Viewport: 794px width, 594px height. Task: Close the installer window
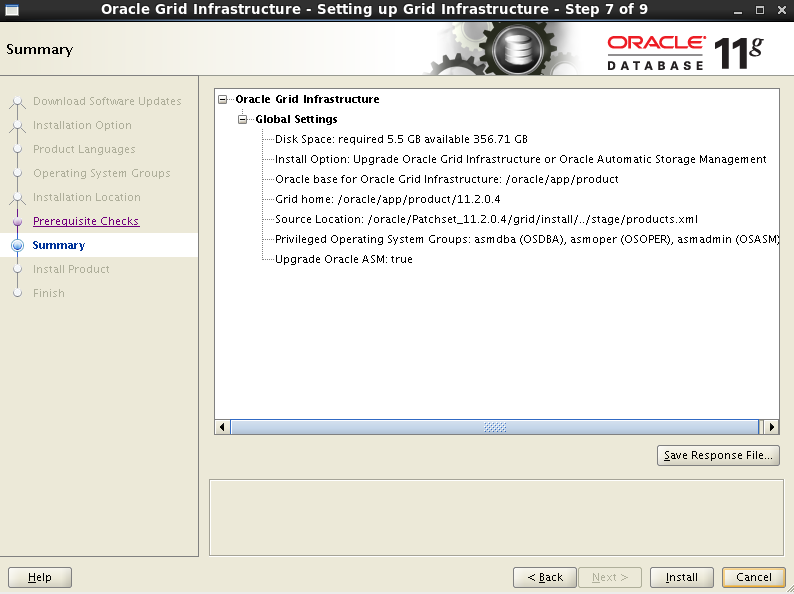[782, 10]
